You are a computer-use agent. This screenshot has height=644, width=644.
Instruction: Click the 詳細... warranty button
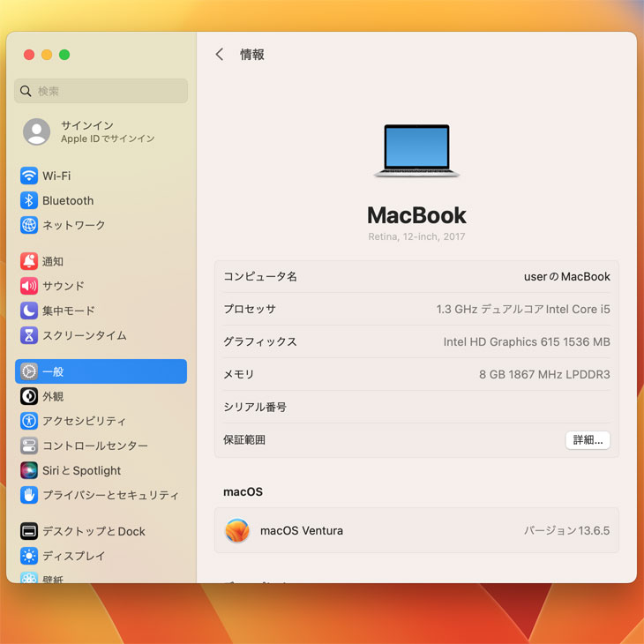[588, 440]
